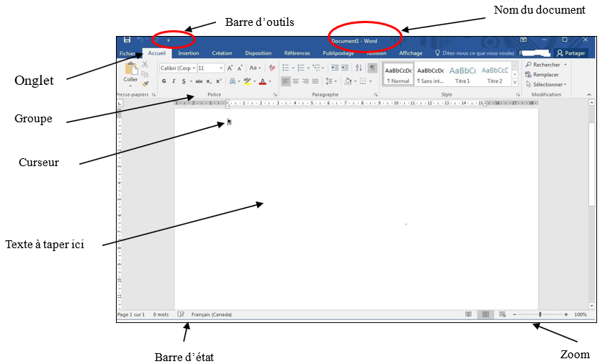Click the Justify alignment icon
The width and height of the screenshot is (605, 364).
click(315, 81)
